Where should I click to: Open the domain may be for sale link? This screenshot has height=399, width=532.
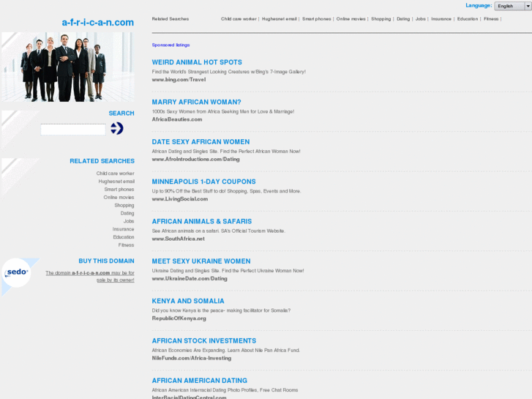pos(90,276)
